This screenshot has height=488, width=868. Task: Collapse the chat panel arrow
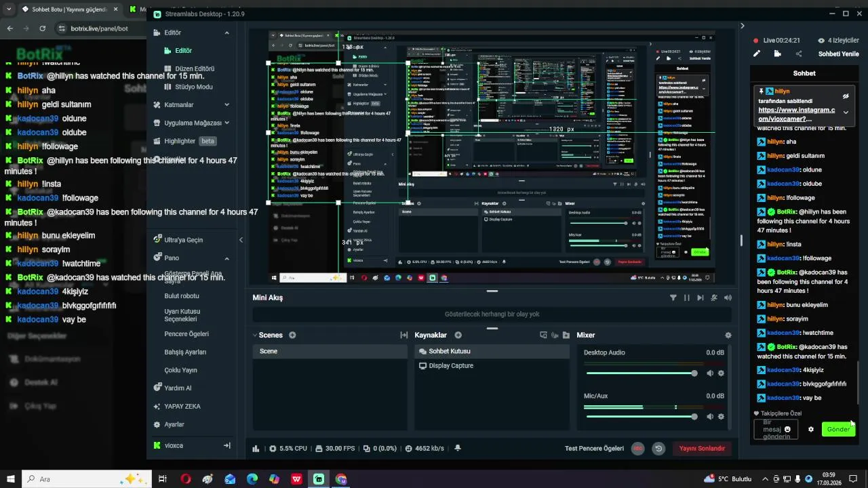(742, 26)
